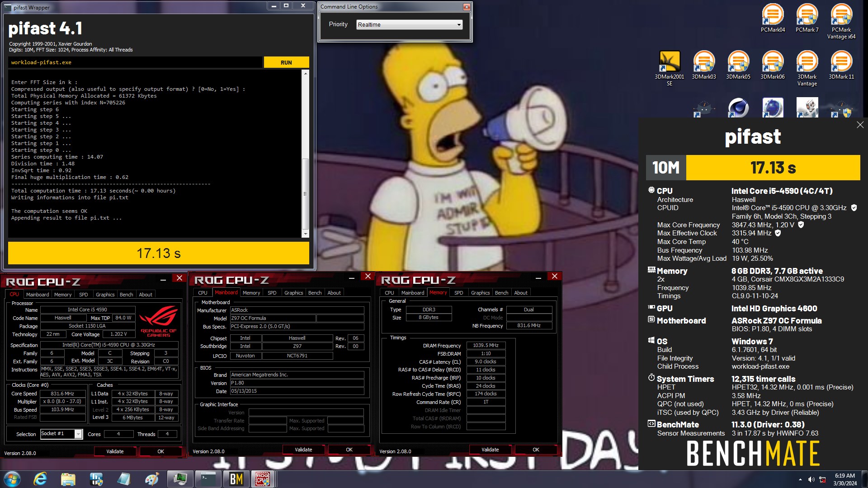Viewport: 868px width, 488px height.
Task: Open 3DMark06 desktop shortcut
Action: [773, 65]
